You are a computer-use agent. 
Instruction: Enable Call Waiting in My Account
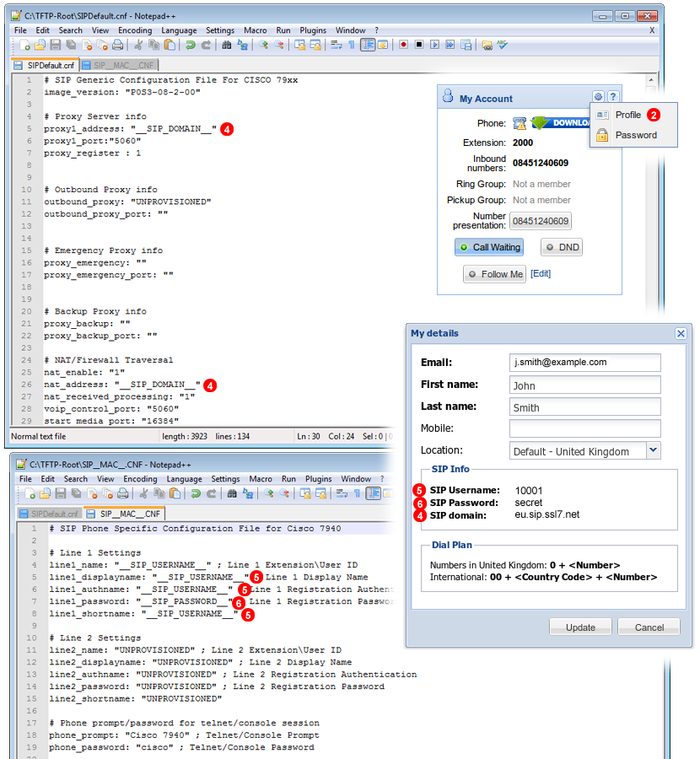tap(488, 247)
